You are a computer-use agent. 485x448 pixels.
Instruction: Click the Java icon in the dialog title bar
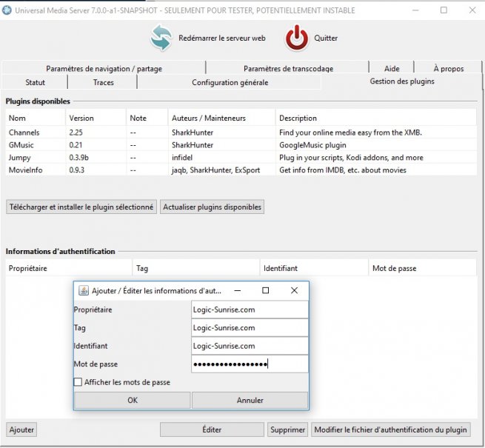click(x=84, y=291)
